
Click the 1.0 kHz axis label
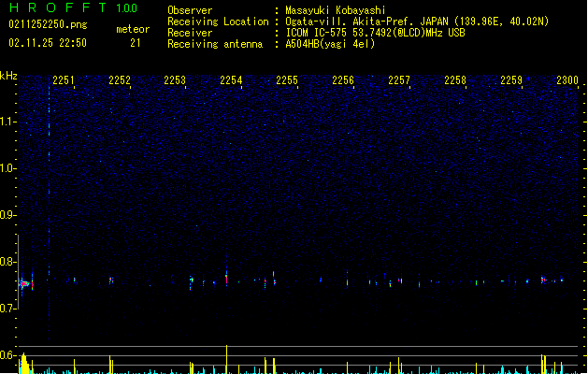[x=7, y=168]
